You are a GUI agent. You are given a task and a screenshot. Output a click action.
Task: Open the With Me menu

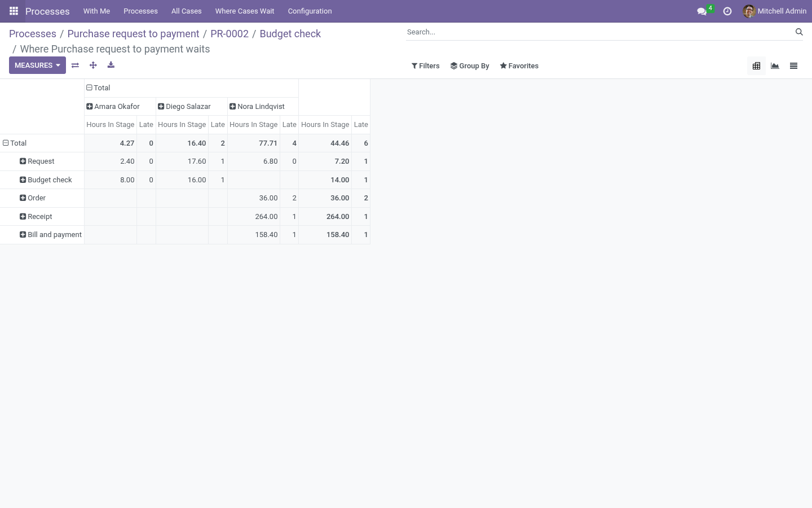point(96,11)
